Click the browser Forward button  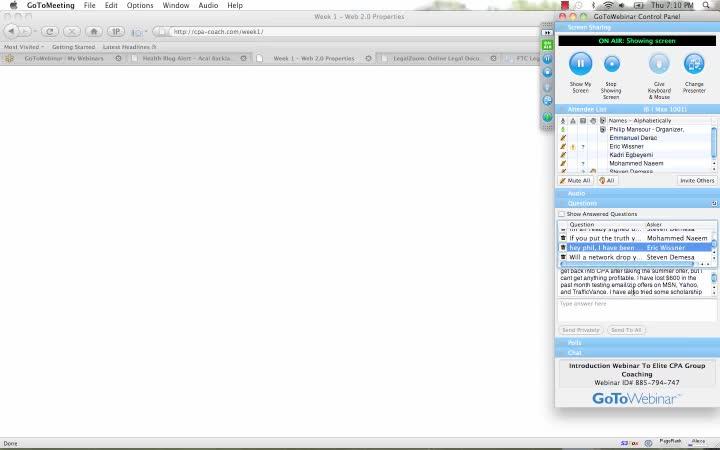pos(25,31)
